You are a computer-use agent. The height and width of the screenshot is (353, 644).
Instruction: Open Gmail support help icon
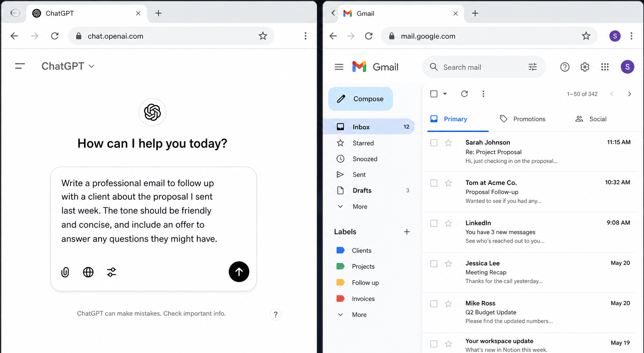[x=565, y=67]
